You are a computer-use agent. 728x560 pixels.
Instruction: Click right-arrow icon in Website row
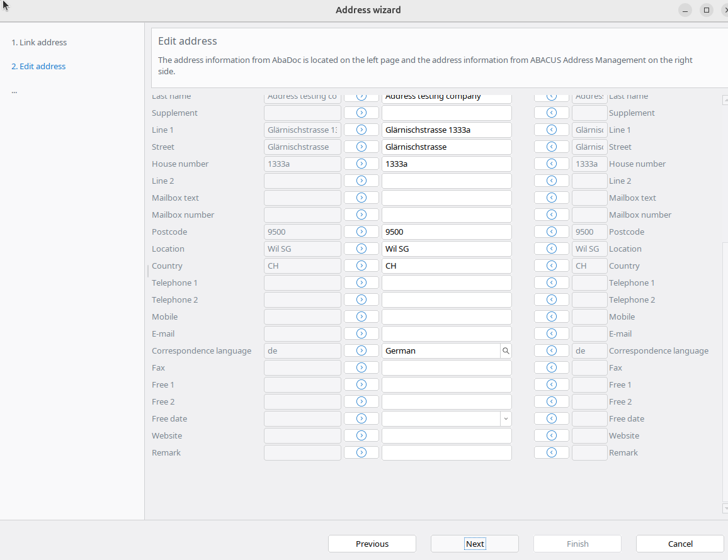coord(361,435)
